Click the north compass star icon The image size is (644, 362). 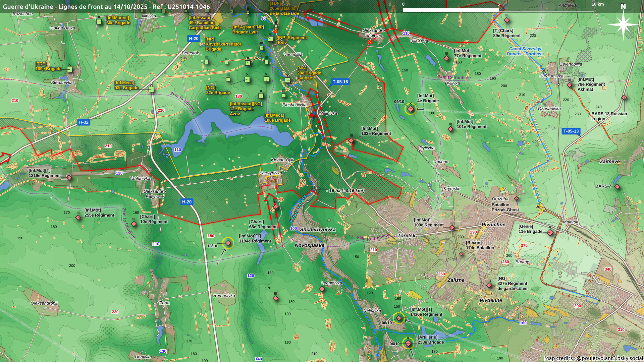(x=623, y=24)
